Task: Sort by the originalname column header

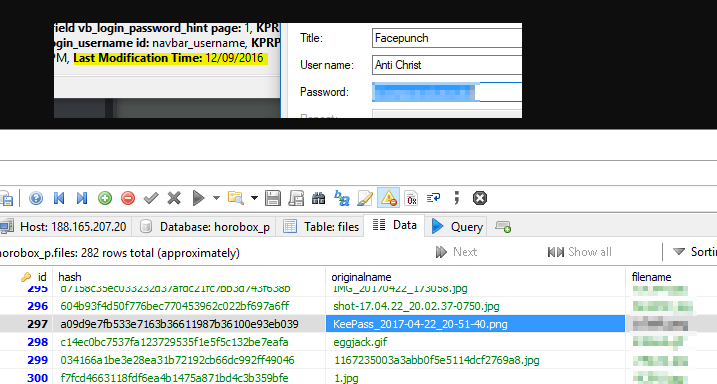Action: pyautogui.click(x=476, y=277)
